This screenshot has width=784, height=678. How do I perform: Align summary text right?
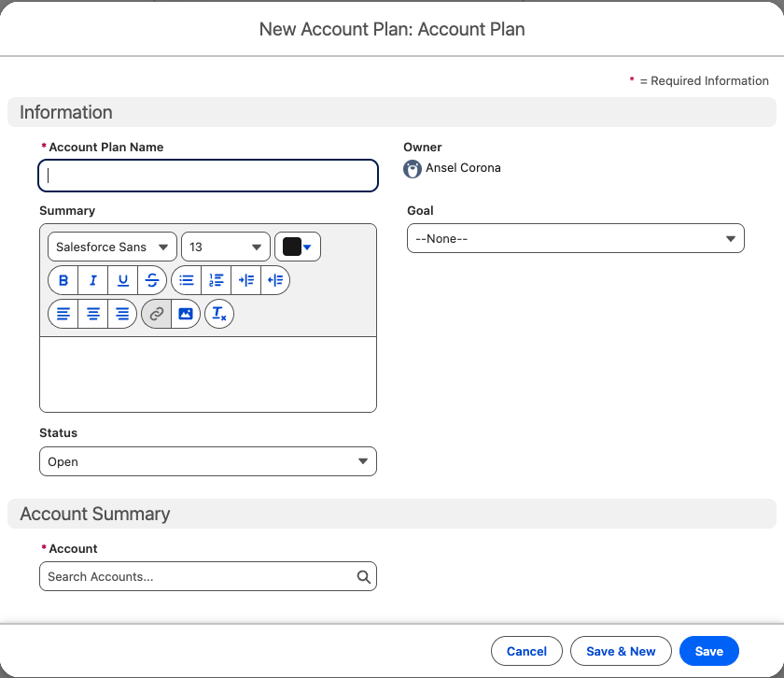(122, 314)
